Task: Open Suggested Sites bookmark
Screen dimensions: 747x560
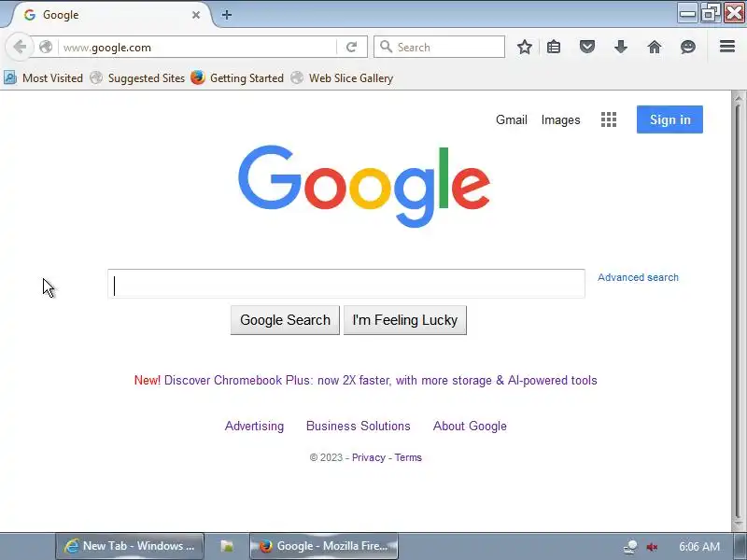Action: [137, 77]
